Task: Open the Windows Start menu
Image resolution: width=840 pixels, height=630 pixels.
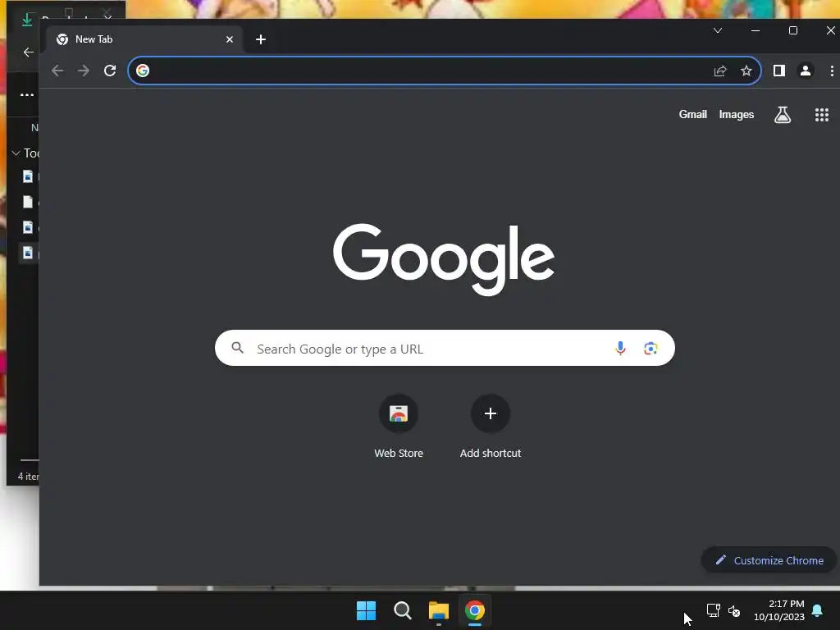Action: pyautogui.click(x=367, y=610)
